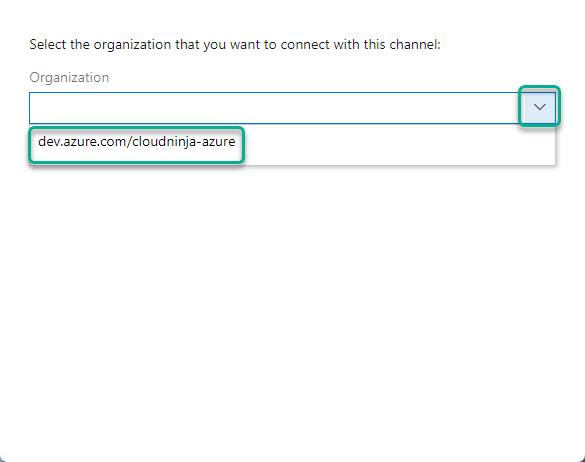This screenshot has height=462, width=585.
Task: Click the down-arrow icon in Organization box
Action: [x=539, y=107]
